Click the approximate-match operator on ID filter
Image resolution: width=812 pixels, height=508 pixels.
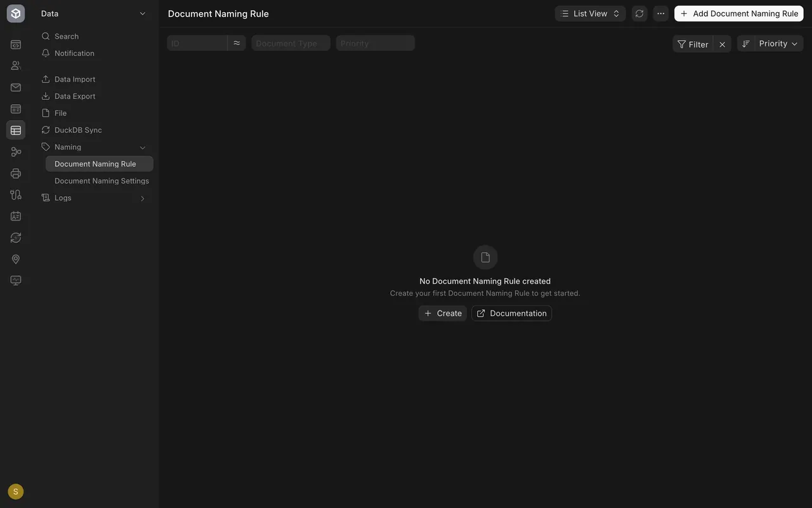coord(237,43)
